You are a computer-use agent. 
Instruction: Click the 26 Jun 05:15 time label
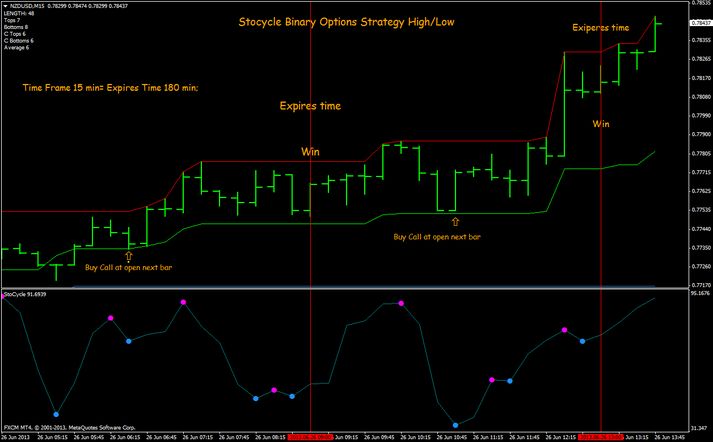(x=53, y=437)
